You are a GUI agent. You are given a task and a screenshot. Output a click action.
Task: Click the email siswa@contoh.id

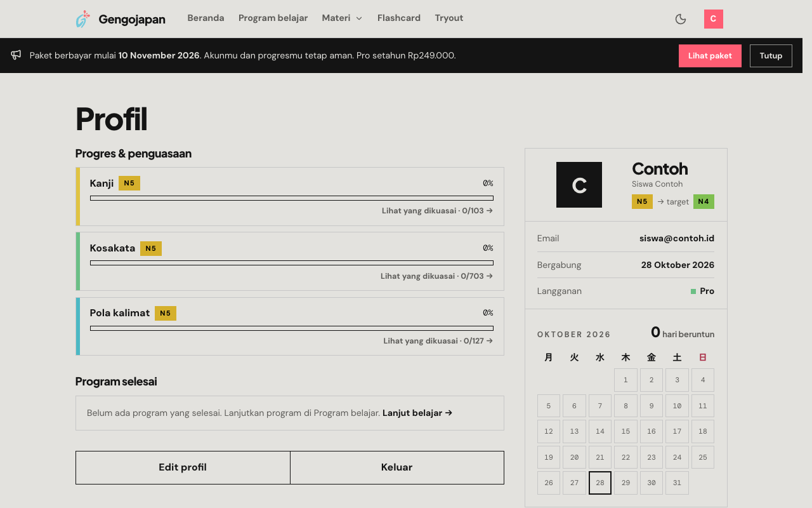[x=677, y=239]
